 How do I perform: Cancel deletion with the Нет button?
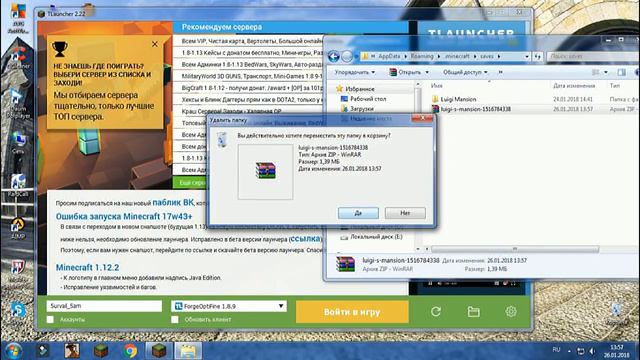click(405, 213)
